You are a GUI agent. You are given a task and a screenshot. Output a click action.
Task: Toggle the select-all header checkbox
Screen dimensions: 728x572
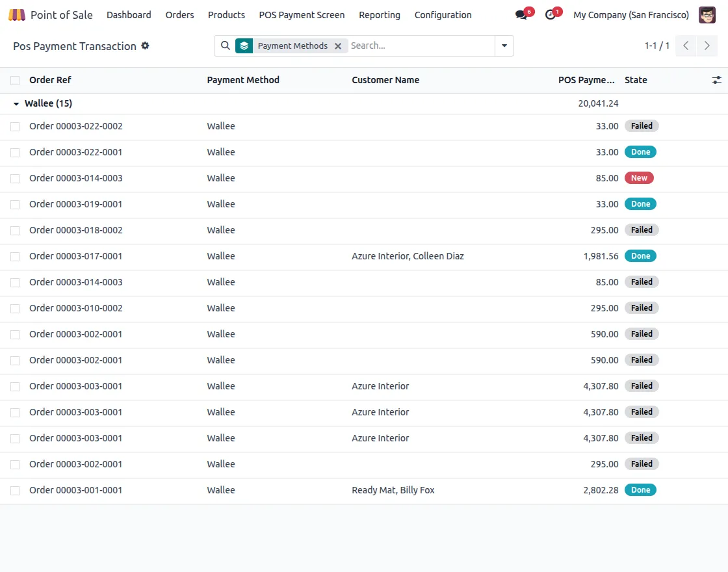(15, 81)
